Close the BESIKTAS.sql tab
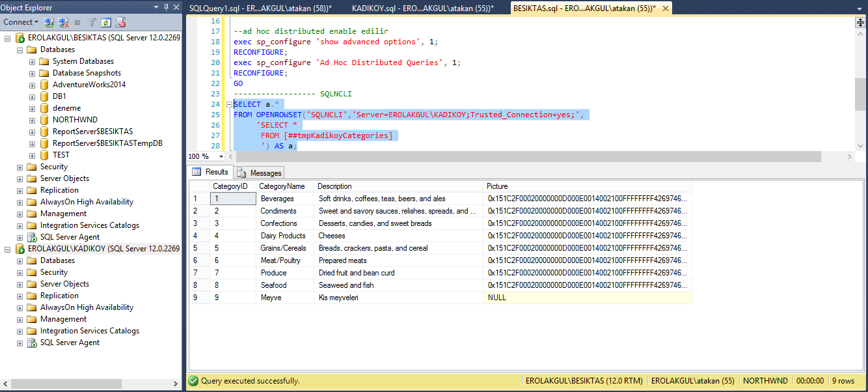The width and height of the screenshot is (868, 392). (664, 8)
